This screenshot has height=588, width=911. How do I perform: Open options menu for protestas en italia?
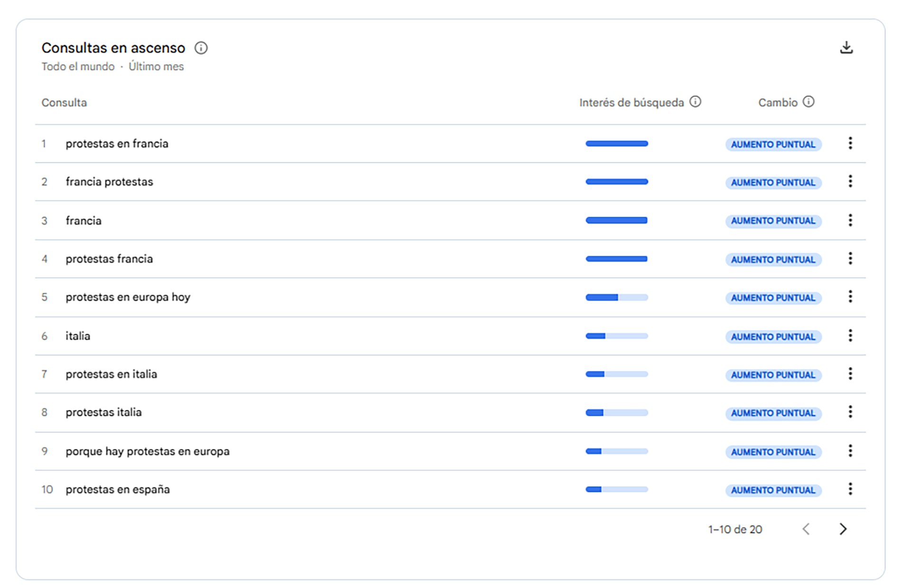coord(850,374)
